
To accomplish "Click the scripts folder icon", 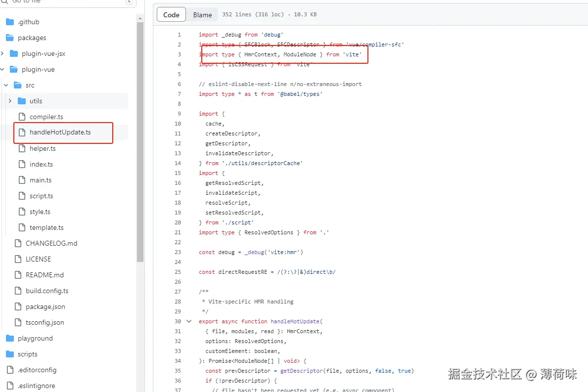I will pos(10,354).
